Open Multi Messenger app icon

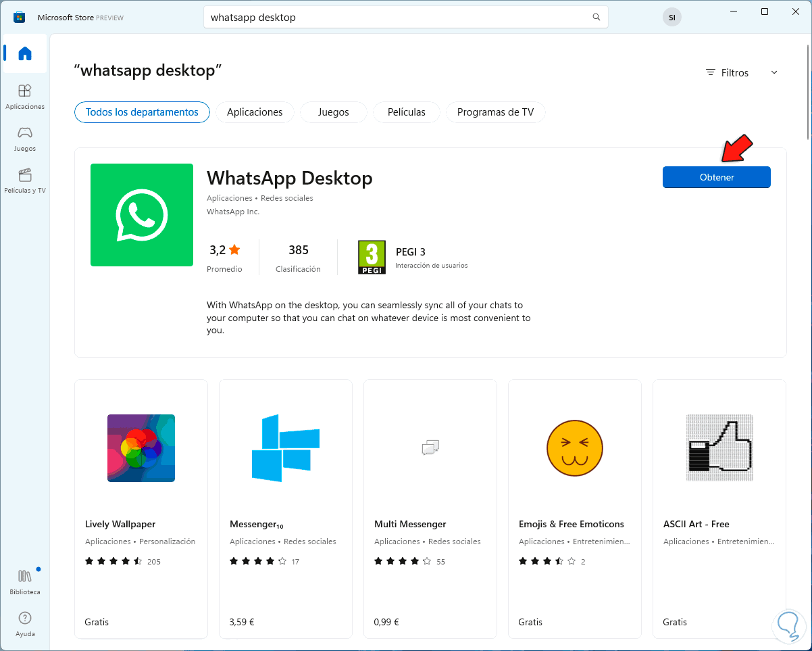[x=430, y=448]
